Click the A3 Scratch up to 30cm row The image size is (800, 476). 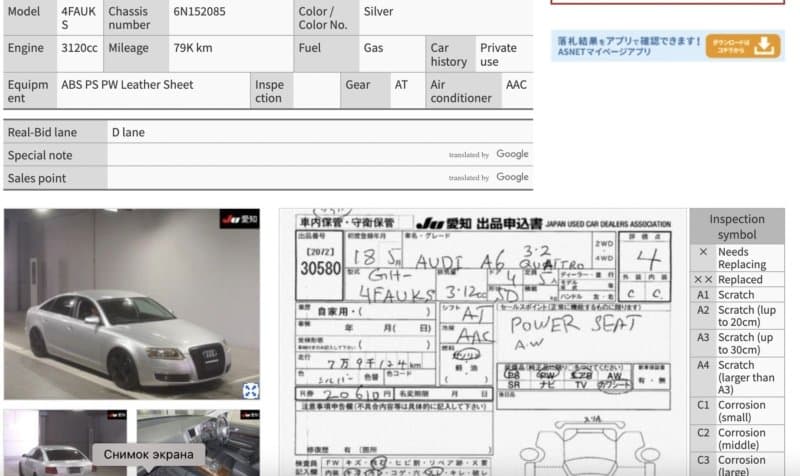pyautogui.click(x=737, y=343)
